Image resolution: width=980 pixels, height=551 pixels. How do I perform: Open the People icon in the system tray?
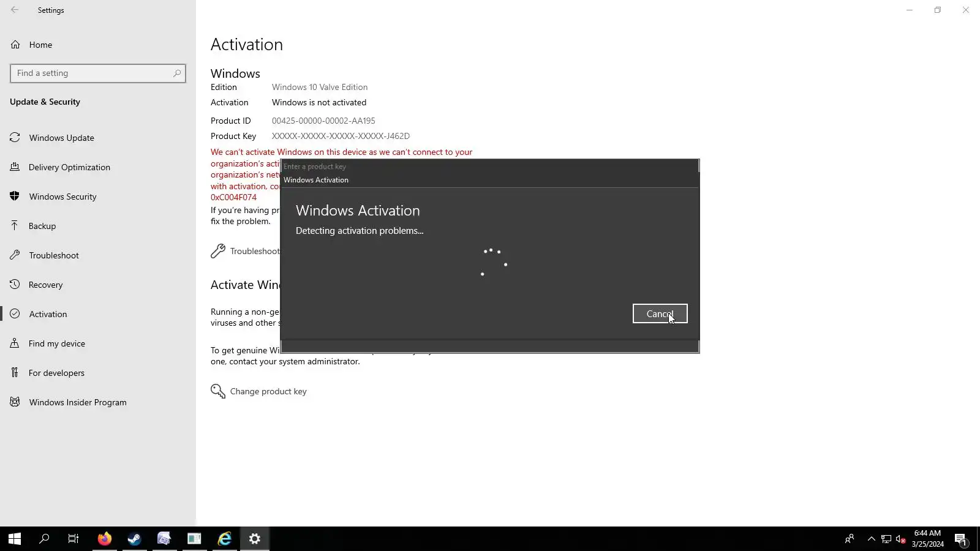click(850, 539)
